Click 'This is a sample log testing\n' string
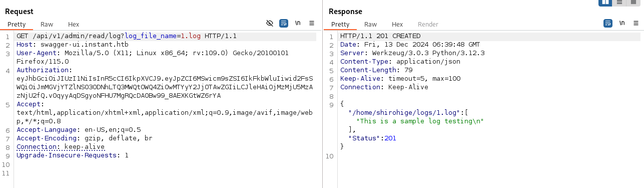The image size is (644, 188). (420, 121)
